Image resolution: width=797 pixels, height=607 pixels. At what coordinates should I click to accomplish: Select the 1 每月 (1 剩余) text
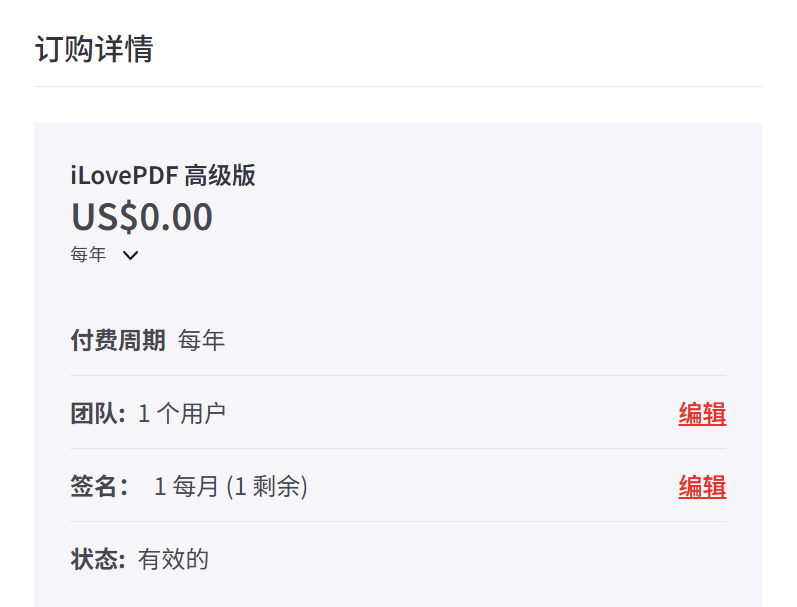[231, 486]
